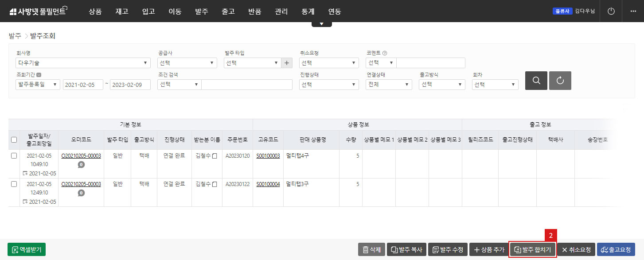The width and height of the screenshot is (644, 260).
Task: Click the copy icon beside first 김철수
Action: pos(215,156)
